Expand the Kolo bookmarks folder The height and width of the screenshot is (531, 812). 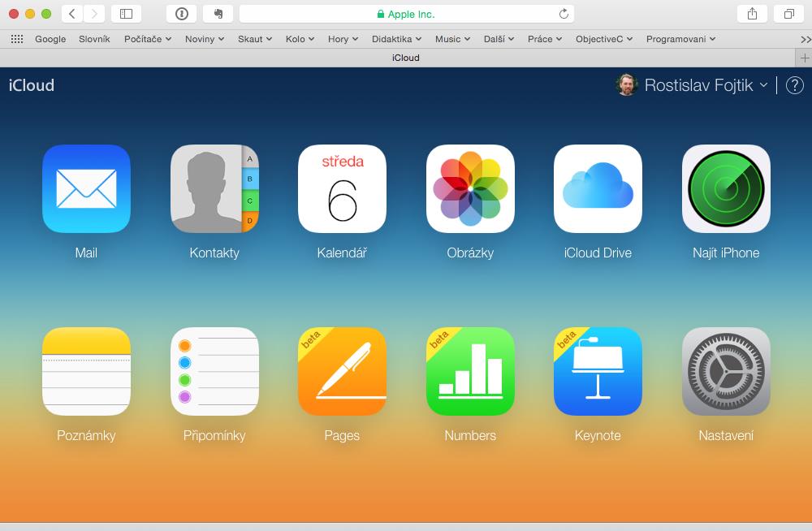pos(300,39)
